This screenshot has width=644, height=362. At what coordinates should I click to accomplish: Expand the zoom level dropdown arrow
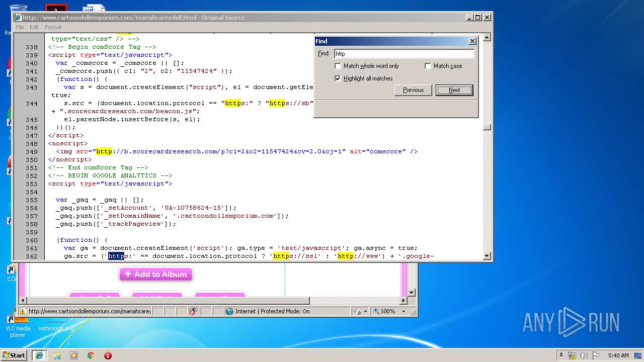pos(404,311)
